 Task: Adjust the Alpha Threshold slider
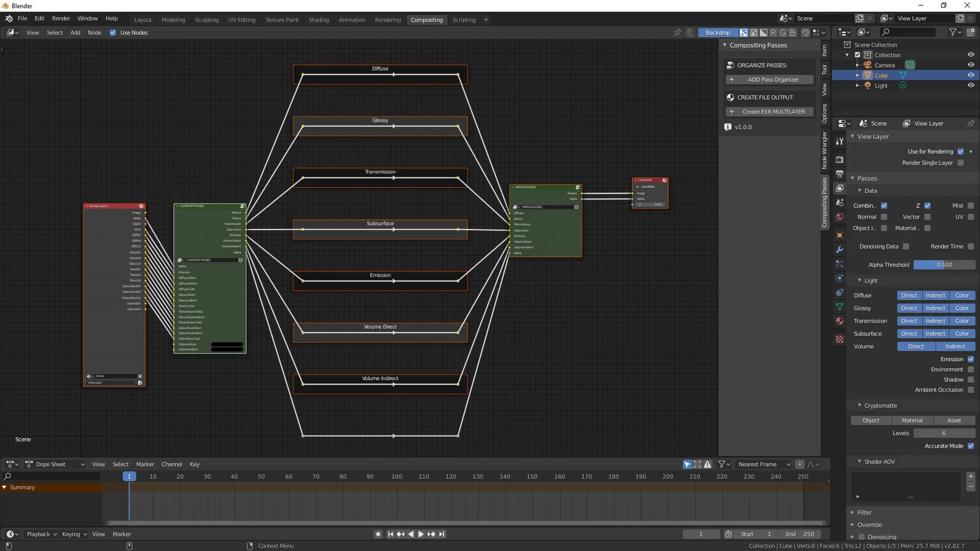click(944, 265)
